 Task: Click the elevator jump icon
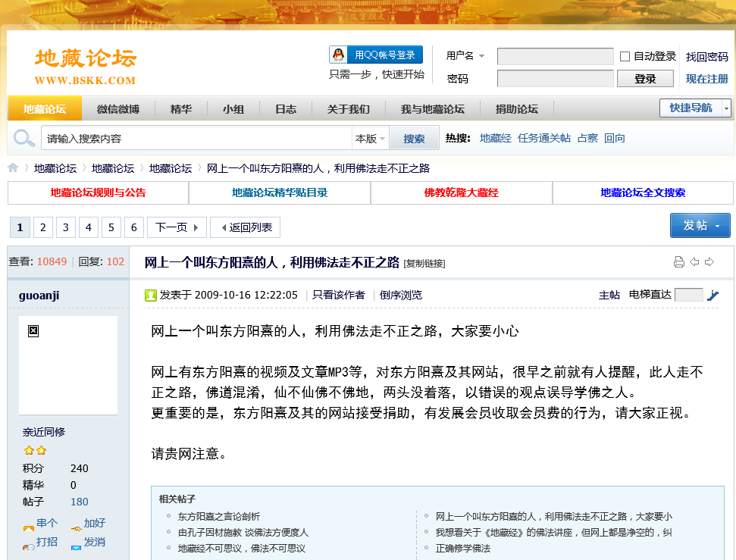713,296
